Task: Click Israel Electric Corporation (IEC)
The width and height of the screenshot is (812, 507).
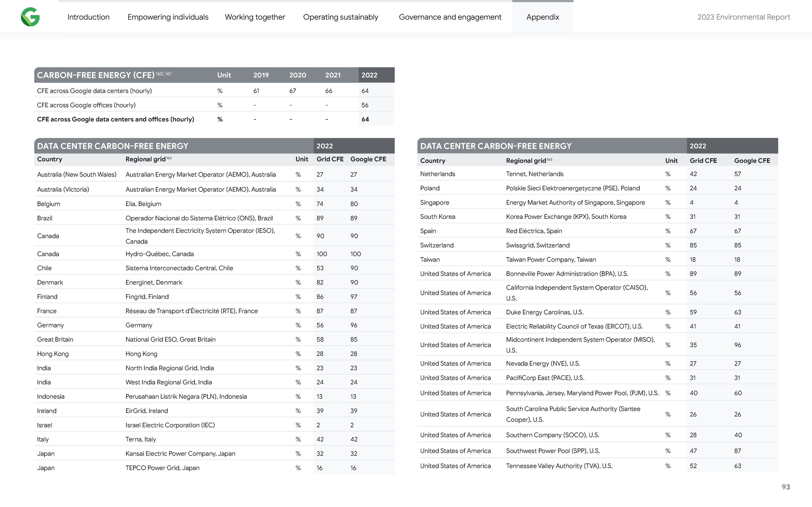Action: (170, 425)
